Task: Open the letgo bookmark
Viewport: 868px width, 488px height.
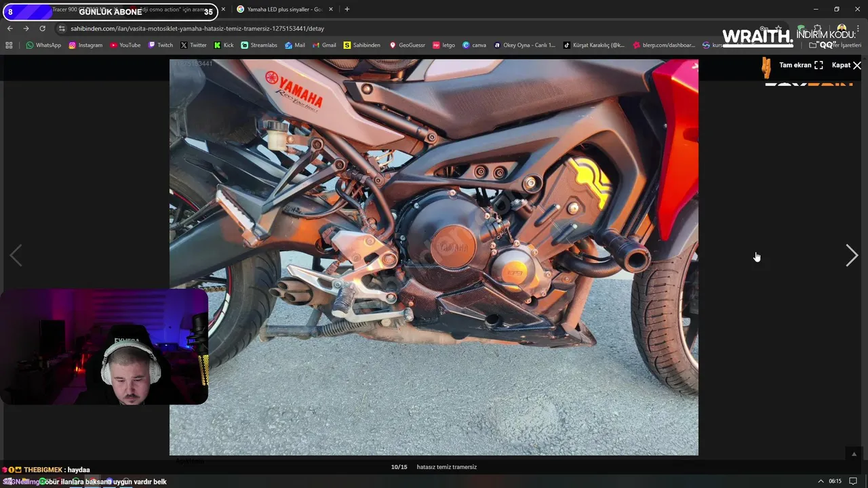Action: point(444,45)
